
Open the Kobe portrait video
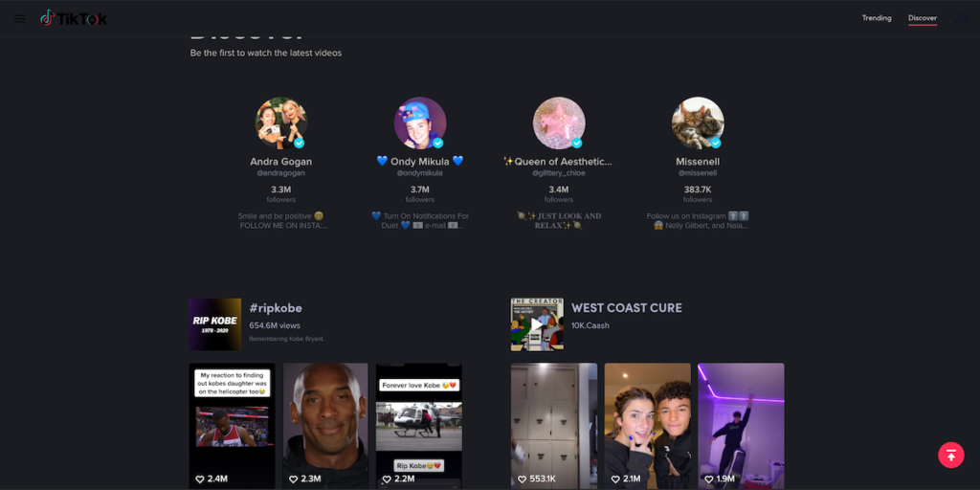pyautogui.click(x=325, y=426)
